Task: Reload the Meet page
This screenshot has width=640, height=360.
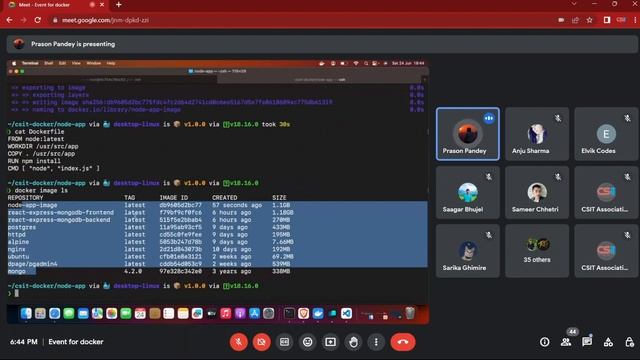Action: click(x=38, y=20)
